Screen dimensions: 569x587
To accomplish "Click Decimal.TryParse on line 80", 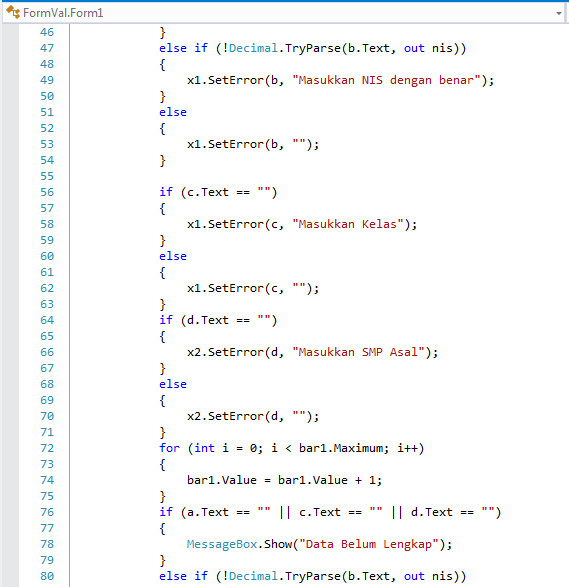I will (284, 576).
